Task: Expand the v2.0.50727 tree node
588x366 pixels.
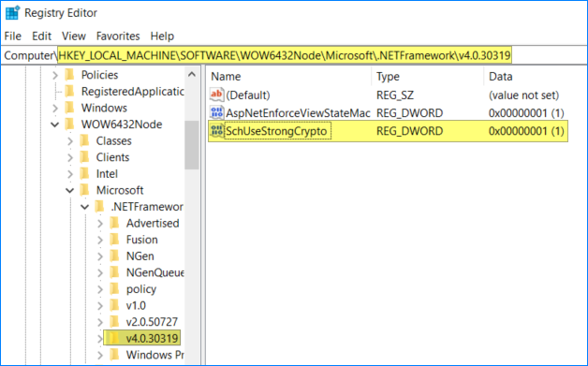Action: click(100, 322)
